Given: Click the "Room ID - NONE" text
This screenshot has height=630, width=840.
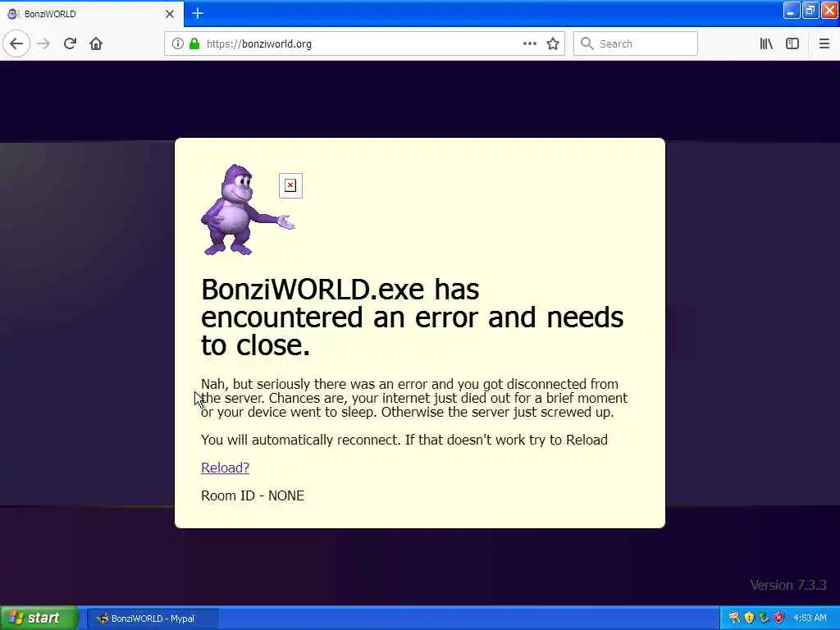Looking at the screenshot, I should click(253, 495).
